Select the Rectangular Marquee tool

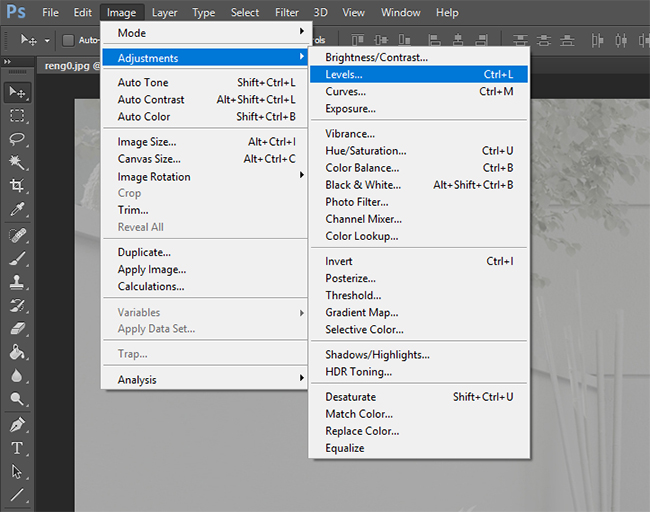17,116
